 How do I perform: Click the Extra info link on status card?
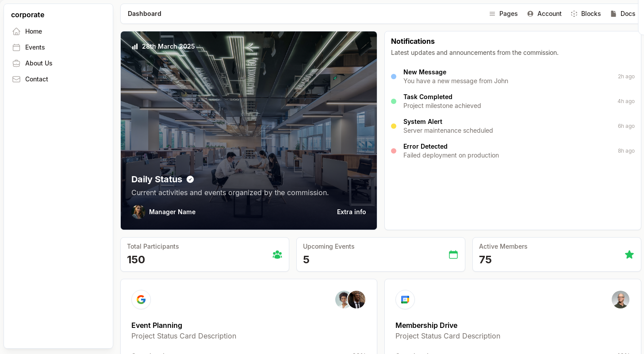(x=351, y=212)
